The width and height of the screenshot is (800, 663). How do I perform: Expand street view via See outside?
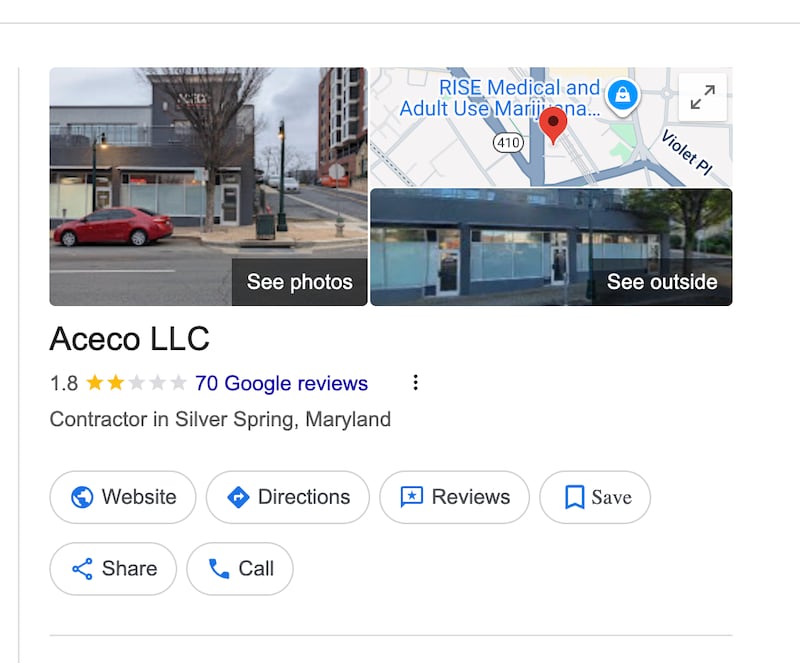[x=662, y=282]
